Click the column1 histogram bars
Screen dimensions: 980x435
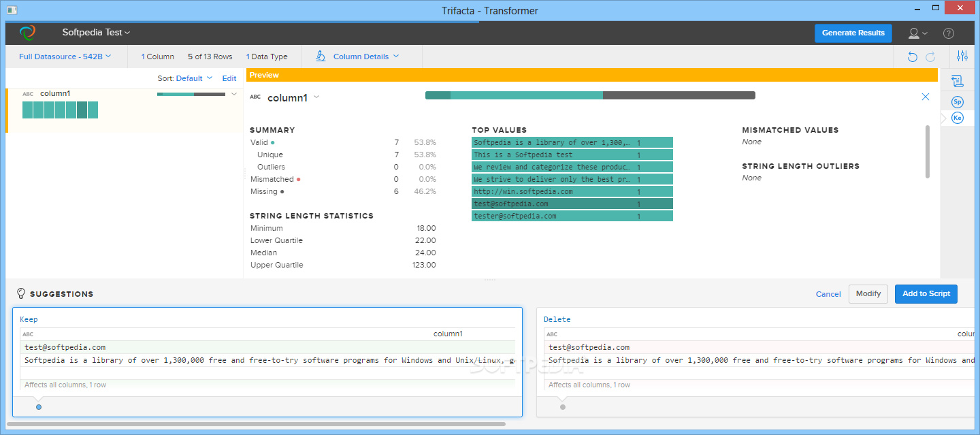60,110
